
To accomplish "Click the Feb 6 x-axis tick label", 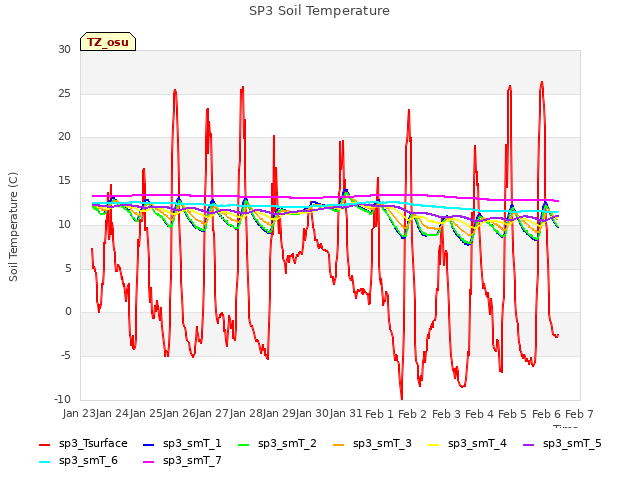I will pos(547,414).
